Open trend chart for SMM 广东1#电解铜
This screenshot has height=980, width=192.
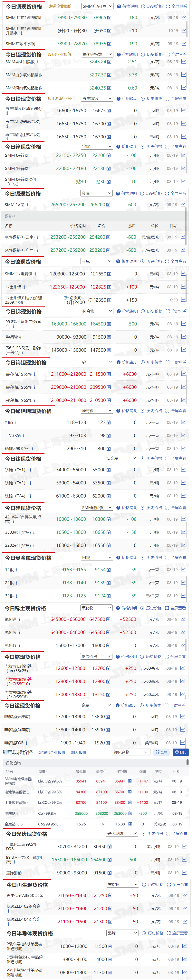pyautogui.click(x=184, y=18)
